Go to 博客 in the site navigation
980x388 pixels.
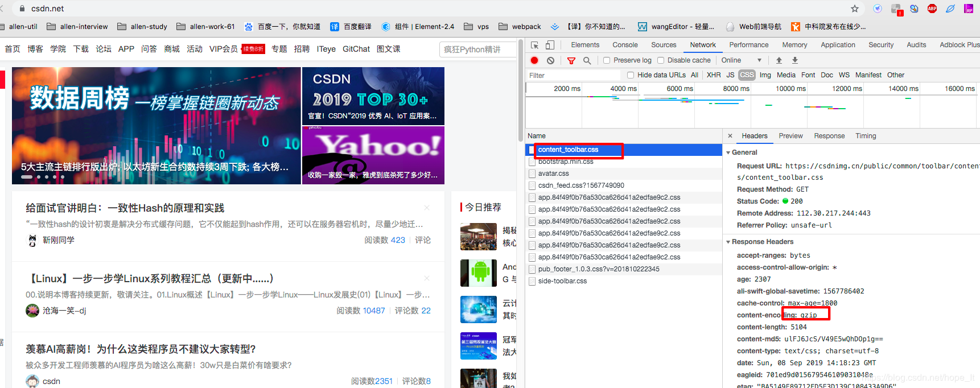(x=35, y=49)
